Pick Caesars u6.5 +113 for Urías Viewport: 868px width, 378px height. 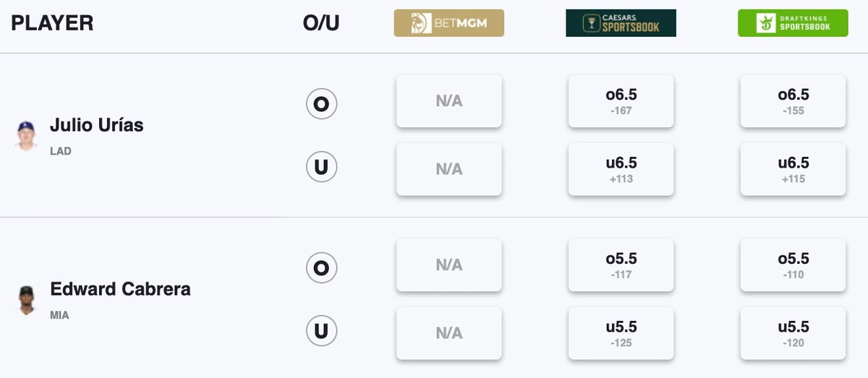(621, 169)
